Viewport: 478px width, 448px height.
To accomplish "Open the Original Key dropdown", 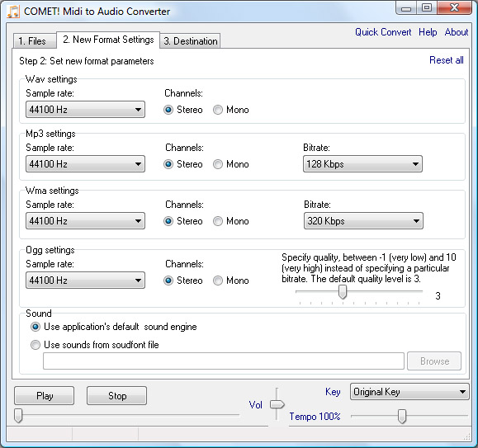I will [x=409, y=392].
